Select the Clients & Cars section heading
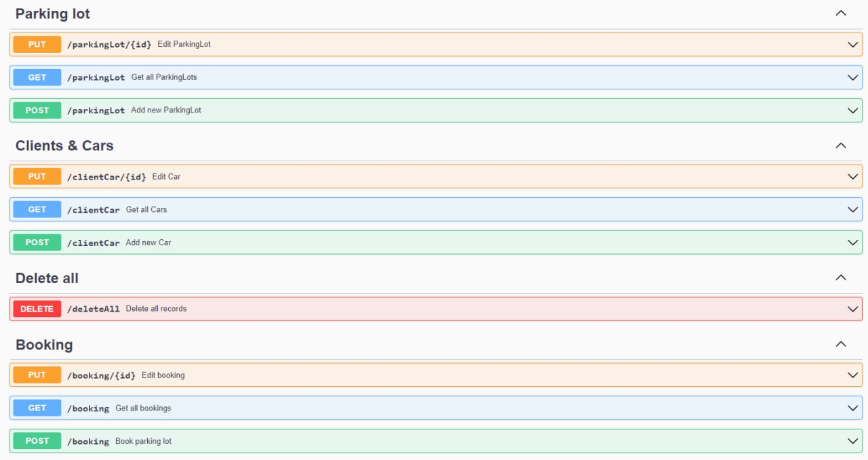The image size is (868, 460). [x=64, y=146]
